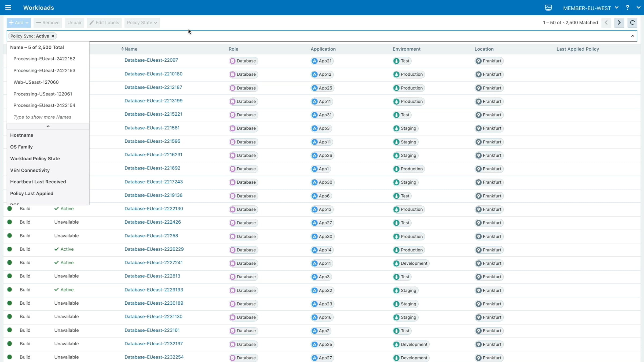Click the Name column sort arrows
This screenshot has width=644, height=362.
coord(122,49)
